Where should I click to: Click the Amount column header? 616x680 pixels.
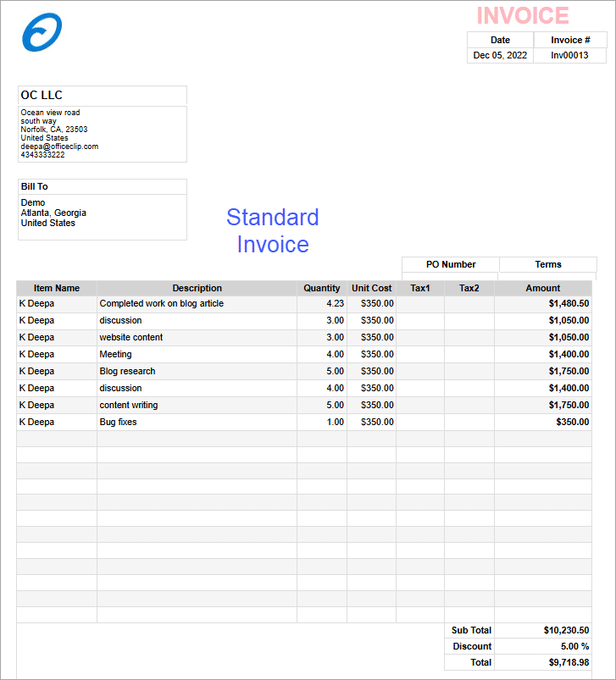(542, 288)
